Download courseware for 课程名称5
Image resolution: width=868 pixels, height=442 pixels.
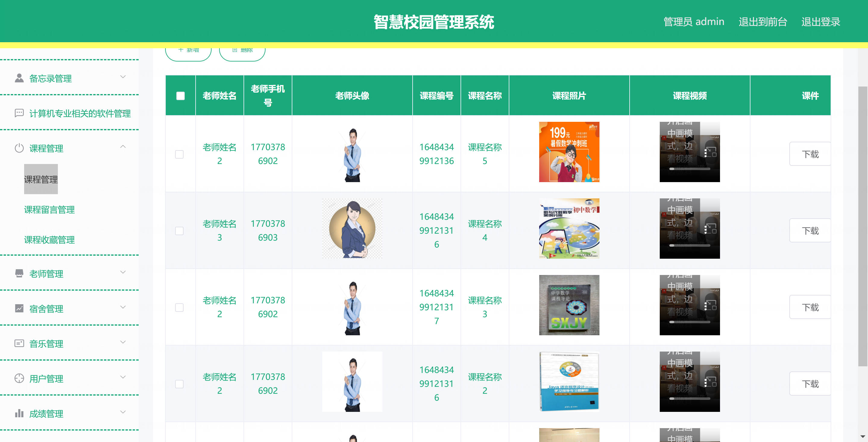tap(810, 154)
